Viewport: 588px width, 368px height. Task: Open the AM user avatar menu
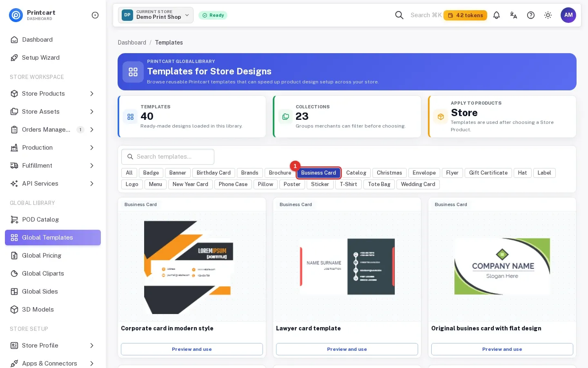coord(568,15)
